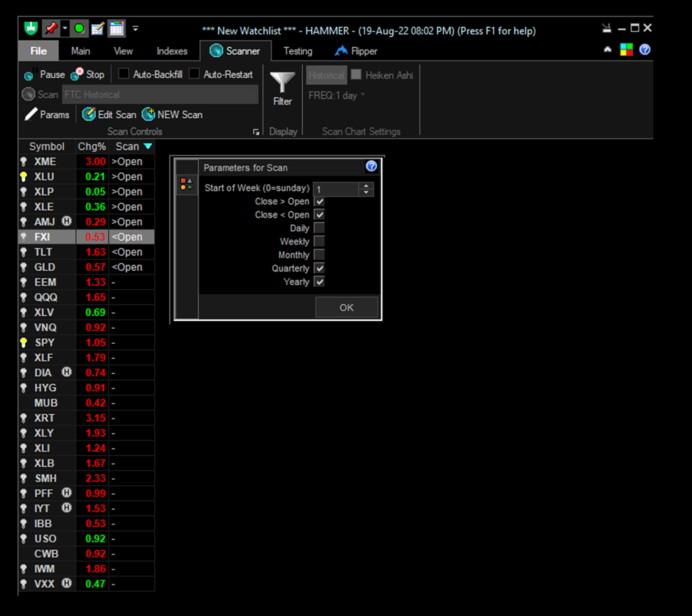This screenshot has height=616, width=692.
Task: Switch to the Flipper tab
Action: [356, 51]
